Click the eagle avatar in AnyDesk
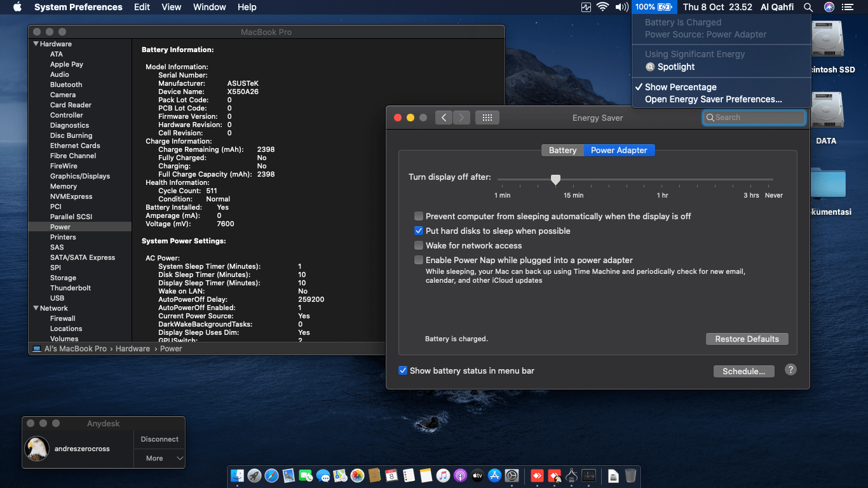Viewport: 868px width, 488px height. click(x=37, y=449)
